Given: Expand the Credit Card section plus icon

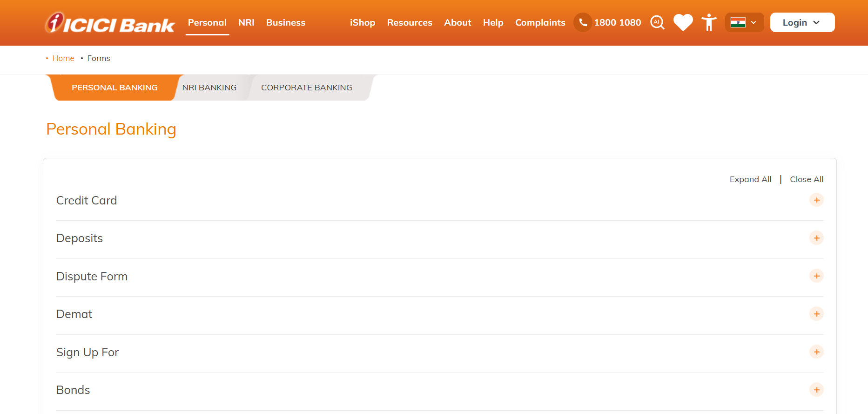Looking at the screenshot, I should coord(816,200).
